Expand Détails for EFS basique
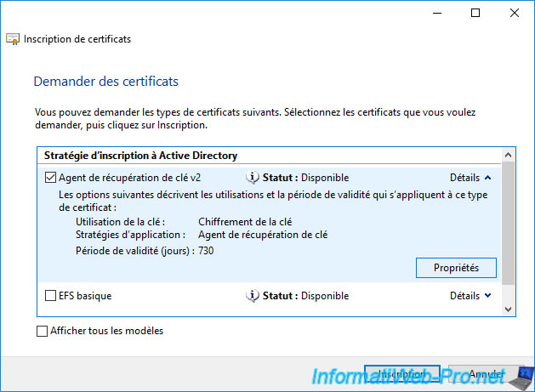 point(470,296)
